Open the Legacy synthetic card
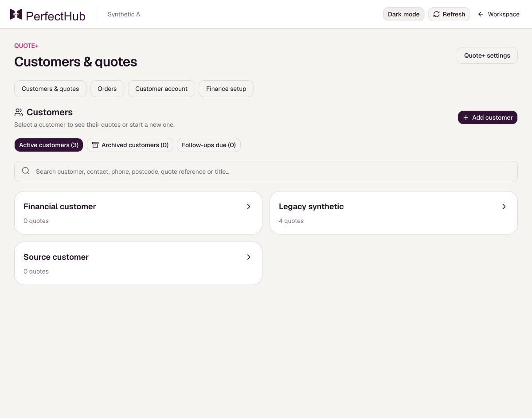532x418 pixels. (x=394, y=213)
